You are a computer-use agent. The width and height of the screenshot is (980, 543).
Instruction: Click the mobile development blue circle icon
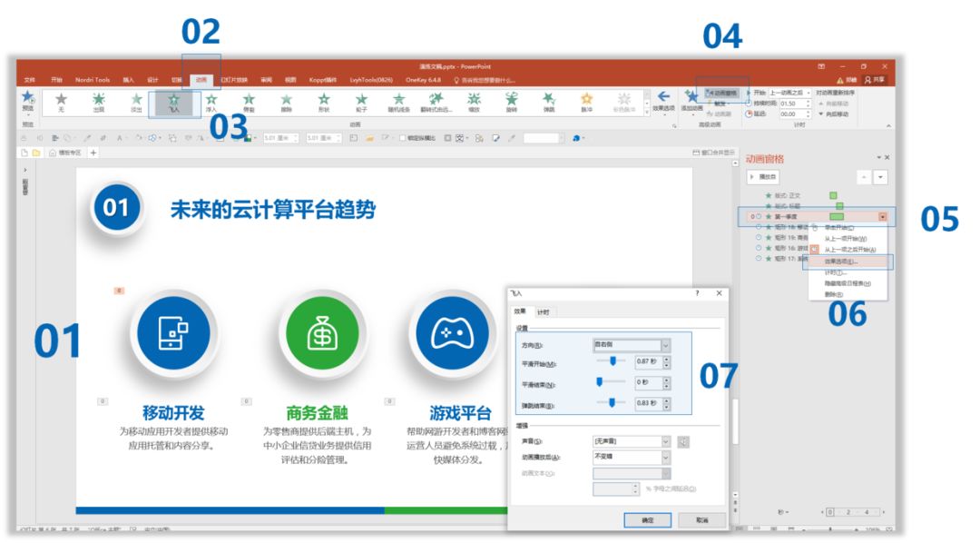(173, 333)
